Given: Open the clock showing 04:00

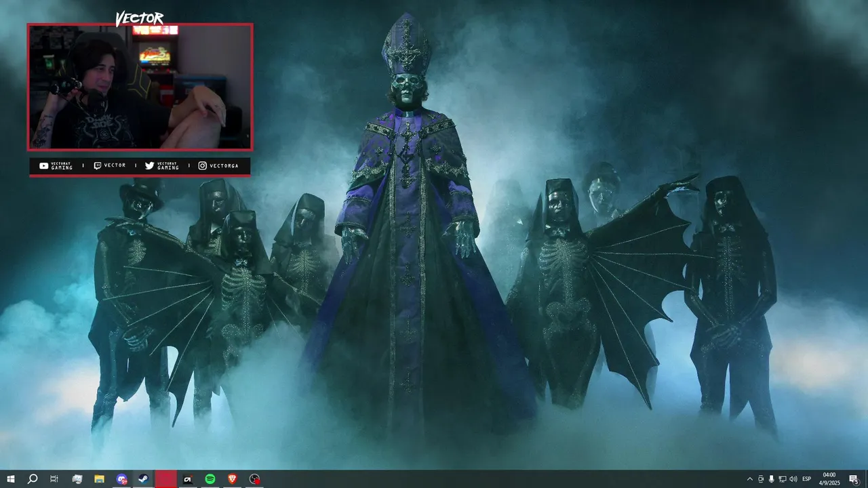Looking at the screenshot, I should 829,479.
